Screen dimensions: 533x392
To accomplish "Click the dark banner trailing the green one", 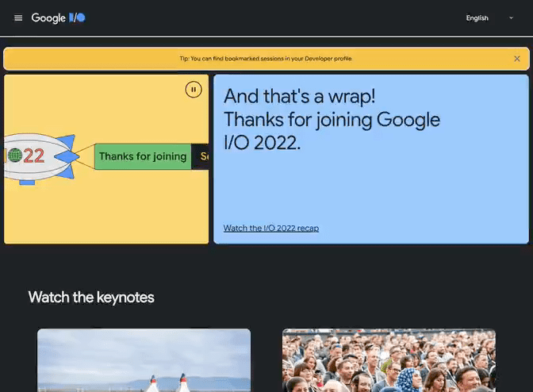I will pos(201,157).
